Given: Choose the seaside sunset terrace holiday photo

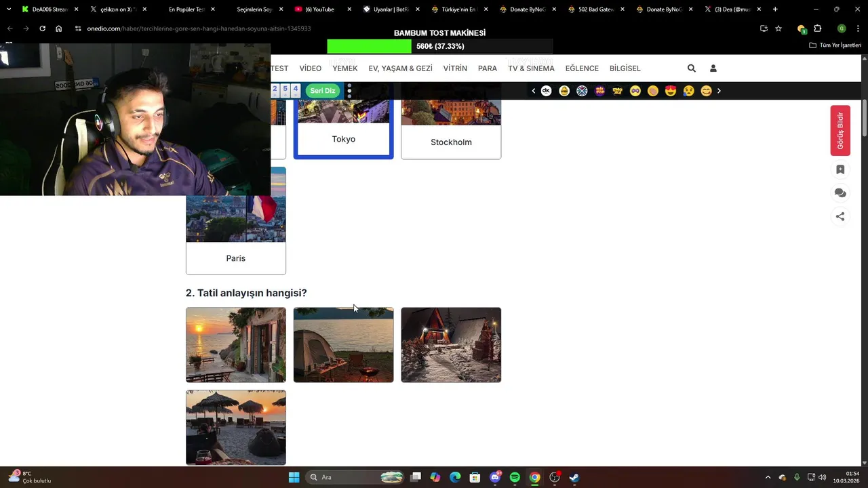Looking at the screenshot, I should [236, 345].
